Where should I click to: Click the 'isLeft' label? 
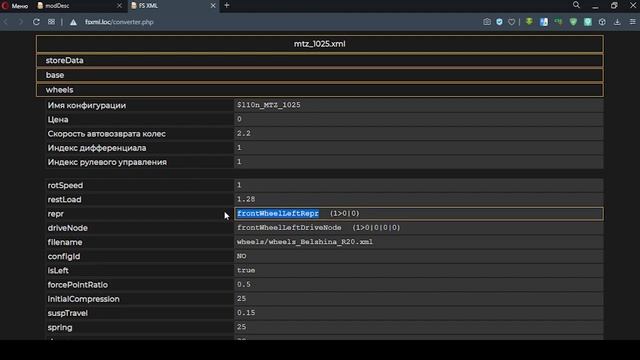tap(58, 271)
